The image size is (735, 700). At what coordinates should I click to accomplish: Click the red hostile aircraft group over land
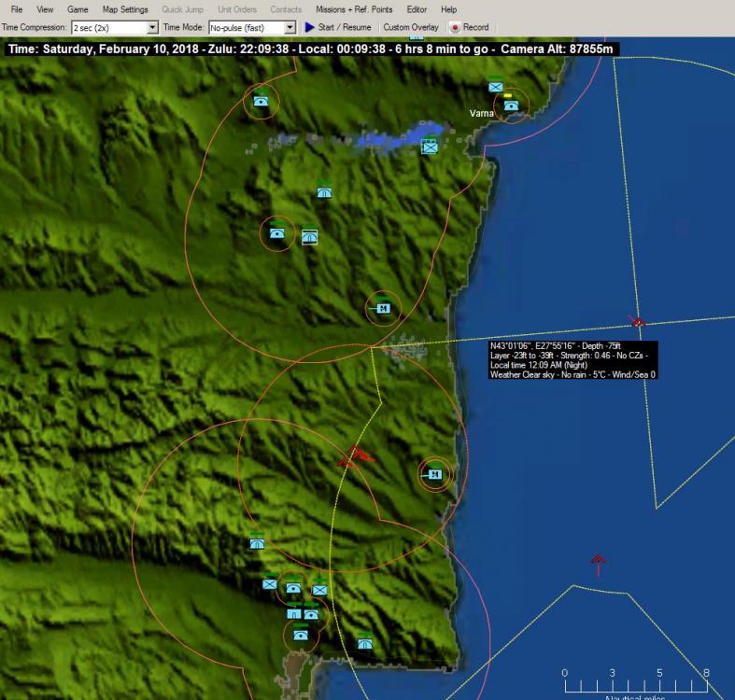[x=357, y=455]
